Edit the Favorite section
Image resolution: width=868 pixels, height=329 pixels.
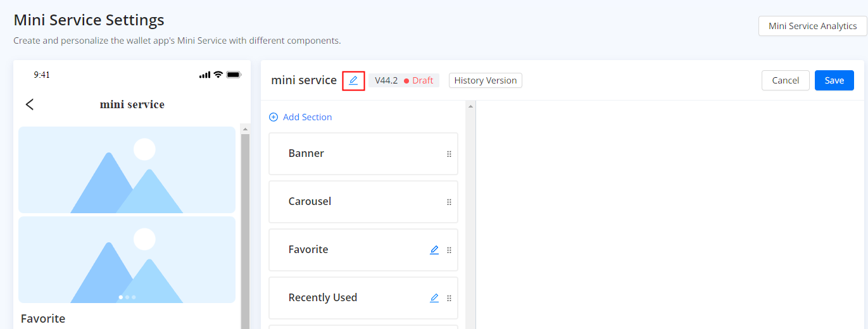coord(434,250)
